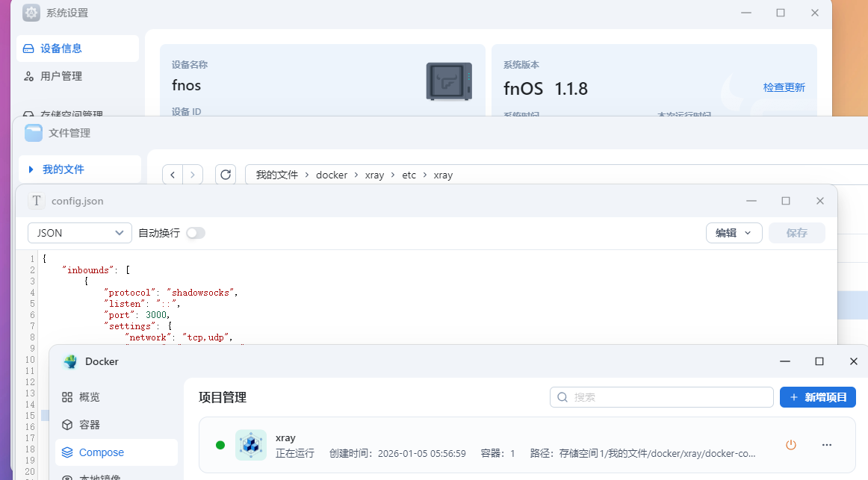The image size is (868, 480).
Task: Click the Docker app icon
Action: click(70, 361)
